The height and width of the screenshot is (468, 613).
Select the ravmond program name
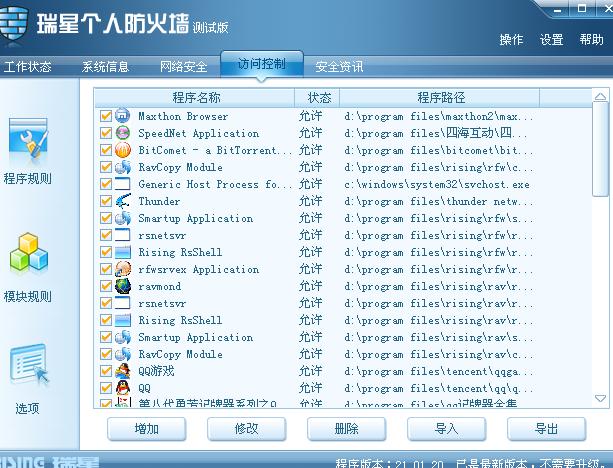[160, 286]
